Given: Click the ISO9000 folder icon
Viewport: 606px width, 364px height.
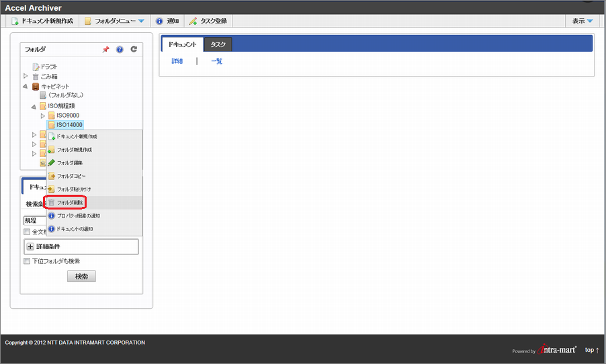Looking at the screenshot, I should point(52,115).
